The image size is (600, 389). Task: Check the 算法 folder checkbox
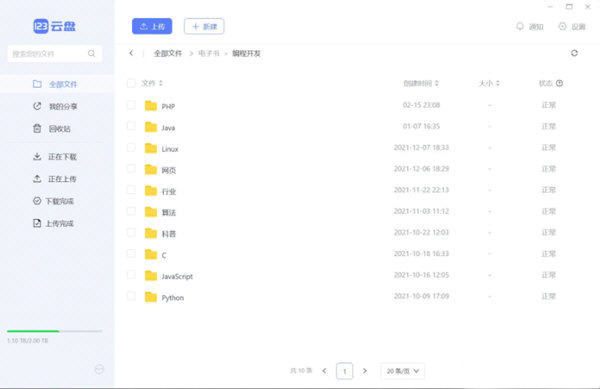[131, 211]
